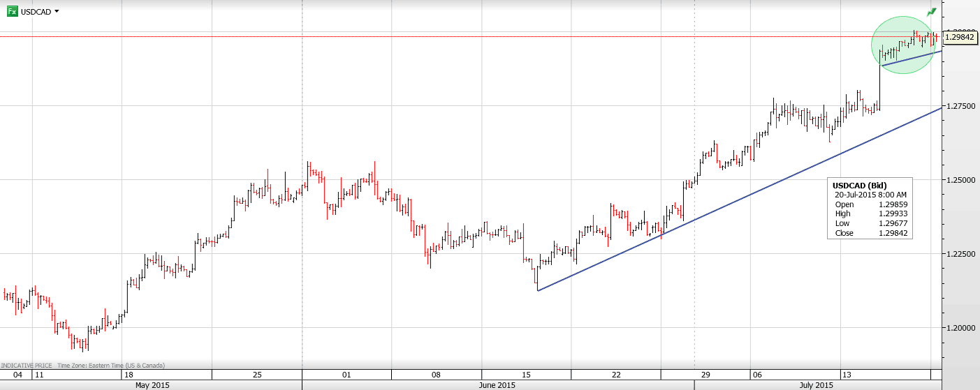Click the June 2015 month label
Screen dimensions: 980x390
(497, 385)
